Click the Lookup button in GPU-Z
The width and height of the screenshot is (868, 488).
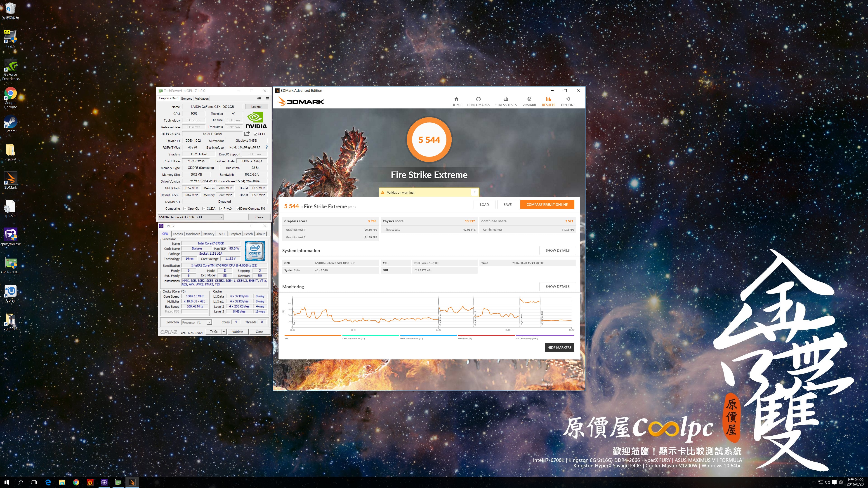tap(256, 107)
